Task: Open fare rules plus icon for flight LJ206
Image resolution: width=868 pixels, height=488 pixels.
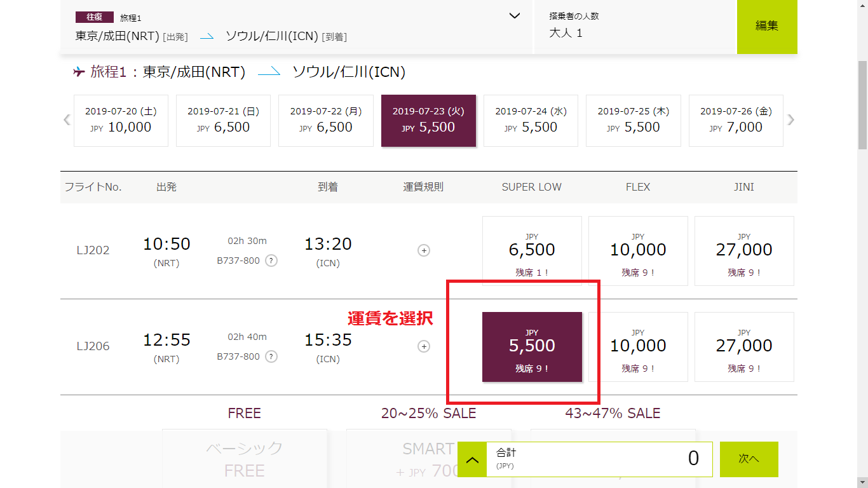Action: click(x=424, y=346)
